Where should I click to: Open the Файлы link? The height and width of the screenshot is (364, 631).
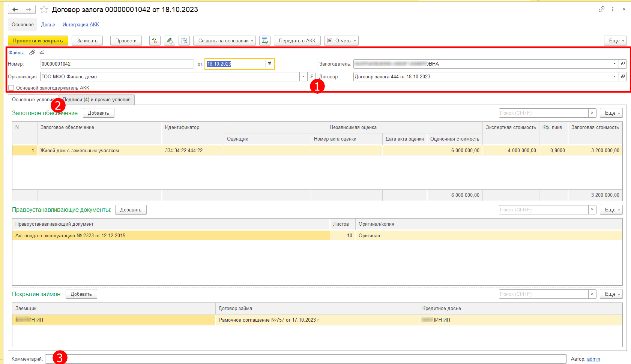17,52
